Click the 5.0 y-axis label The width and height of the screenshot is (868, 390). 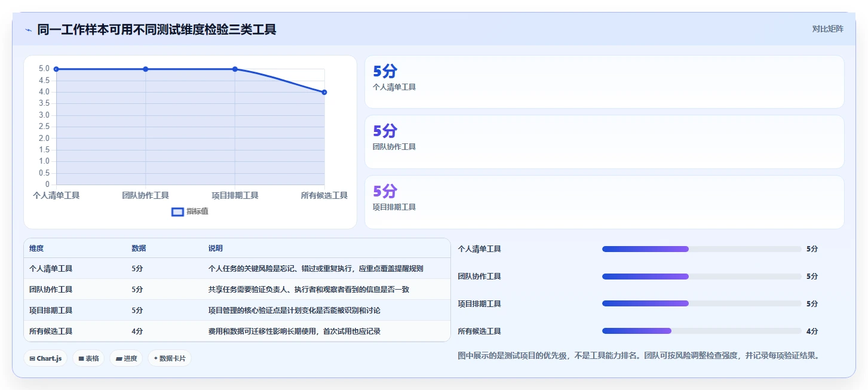coord(44,69)
